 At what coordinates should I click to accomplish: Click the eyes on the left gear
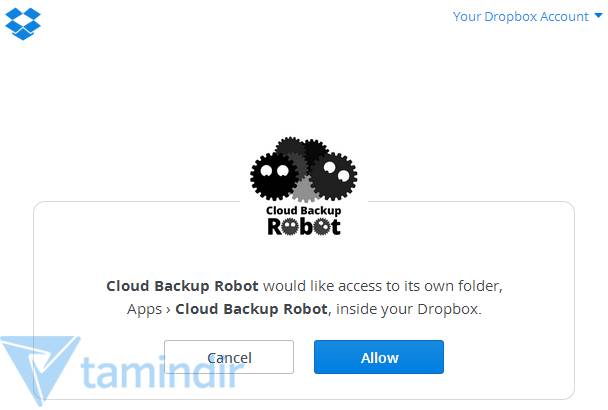pyautogui.click(x=275, y=170)
